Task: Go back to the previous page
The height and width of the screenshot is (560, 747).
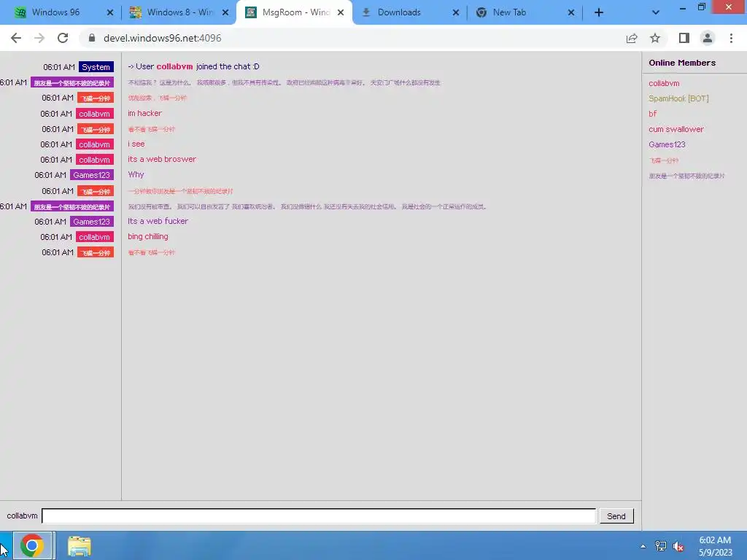Action: (16, 38)
